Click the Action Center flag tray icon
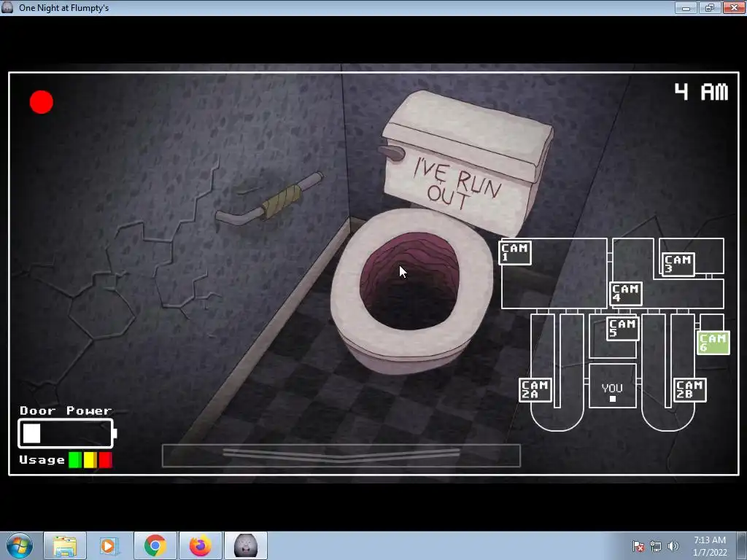The width and height of the screenshot is (747, 560). pyautogui.click(x=638, y=546)
